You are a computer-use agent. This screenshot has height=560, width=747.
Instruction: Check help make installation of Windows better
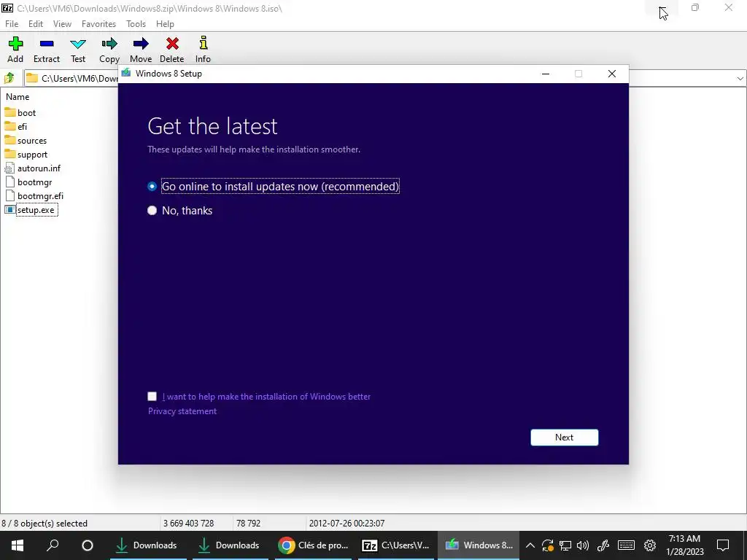point(152,396)
